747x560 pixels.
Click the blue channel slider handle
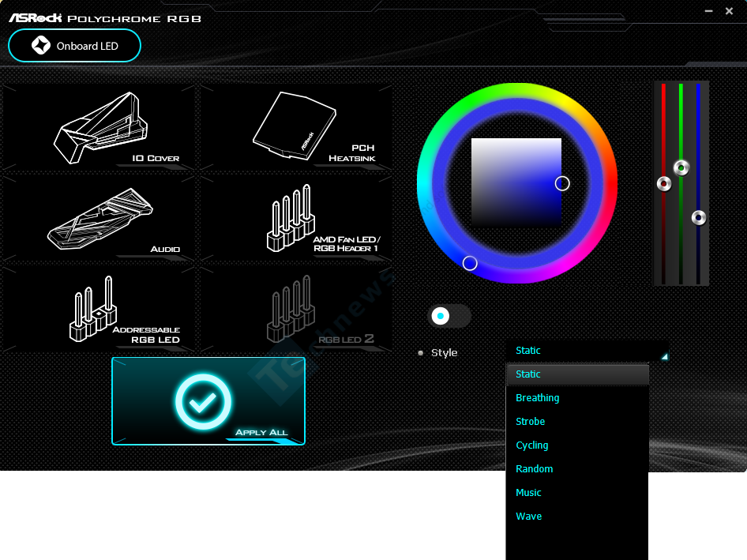(x=698, y=218)
